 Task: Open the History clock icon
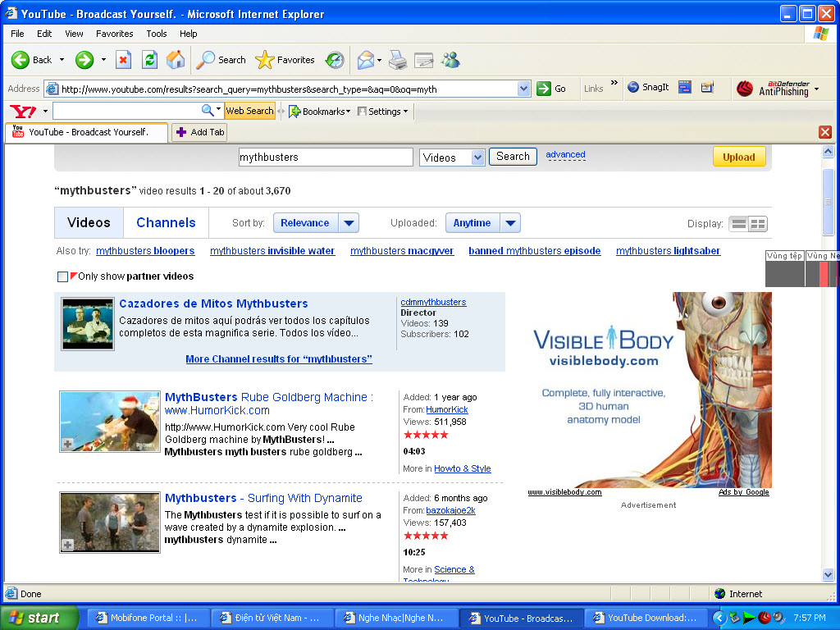click(335, 60)
